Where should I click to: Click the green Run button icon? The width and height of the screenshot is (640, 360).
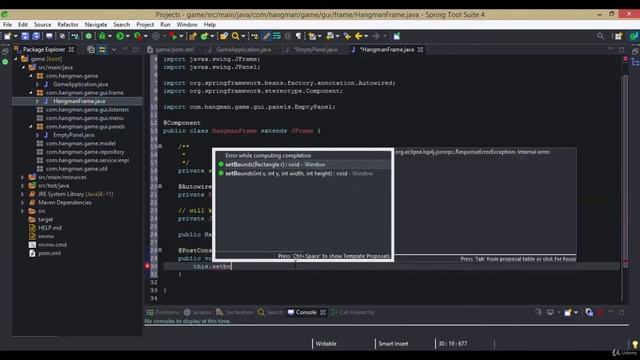[x=120, y=36]
